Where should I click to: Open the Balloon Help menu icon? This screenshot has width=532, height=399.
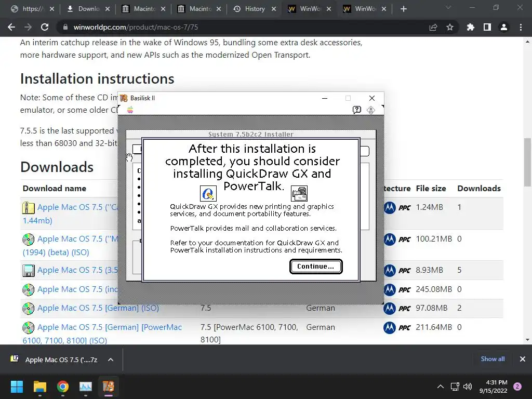coord(356,110)
